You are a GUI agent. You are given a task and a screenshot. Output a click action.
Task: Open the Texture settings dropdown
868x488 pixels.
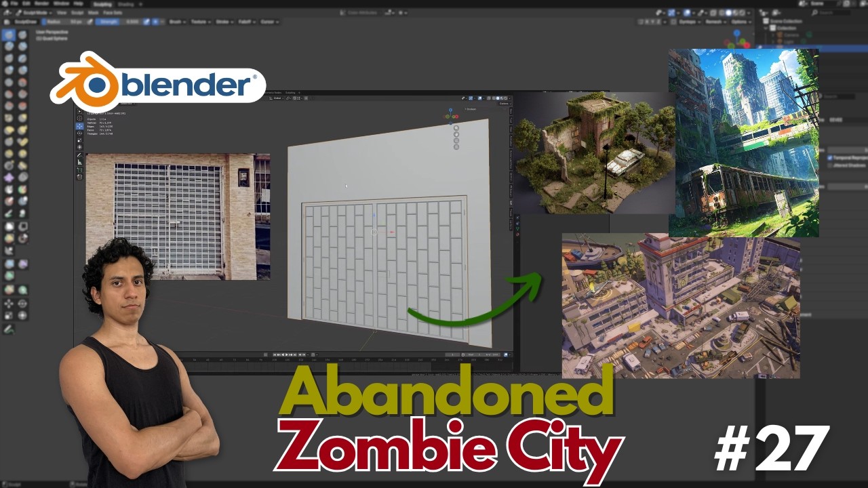[201, 22]
